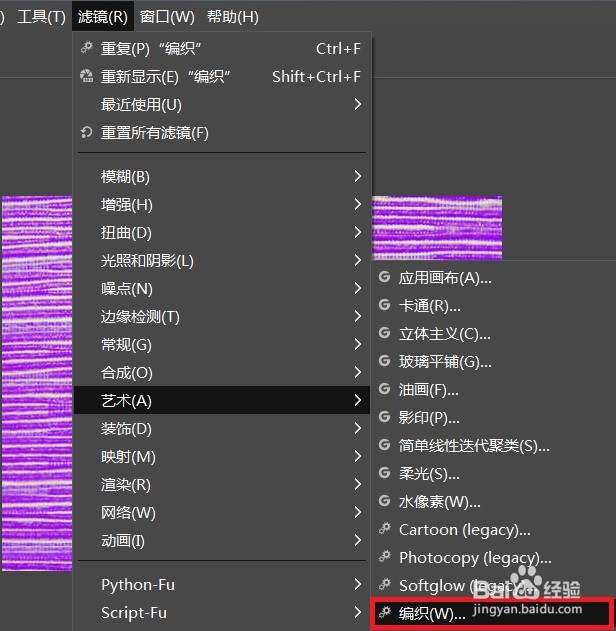Screen dimensions: 616x631
Task: Click the Script-Fu menu label
Action: [134, 613]
